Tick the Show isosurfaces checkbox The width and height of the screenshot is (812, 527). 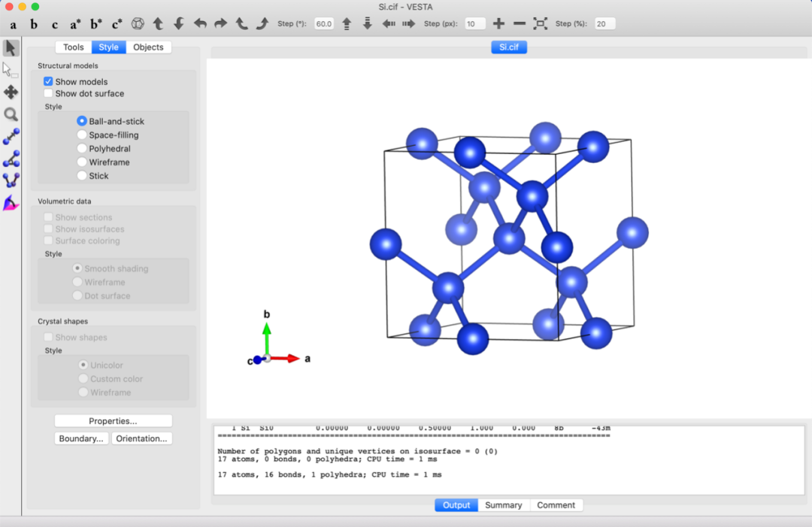click(x=48, y=229)
